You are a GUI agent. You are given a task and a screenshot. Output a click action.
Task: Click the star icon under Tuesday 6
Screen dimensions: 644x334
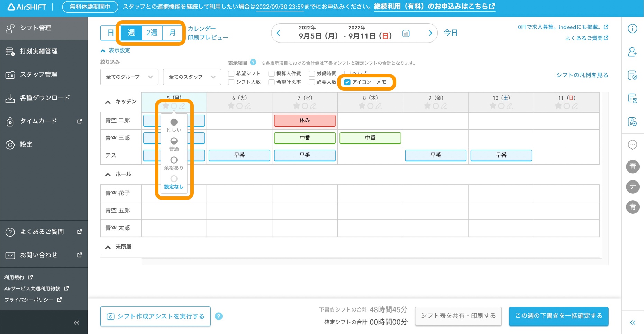click(231, 106)
